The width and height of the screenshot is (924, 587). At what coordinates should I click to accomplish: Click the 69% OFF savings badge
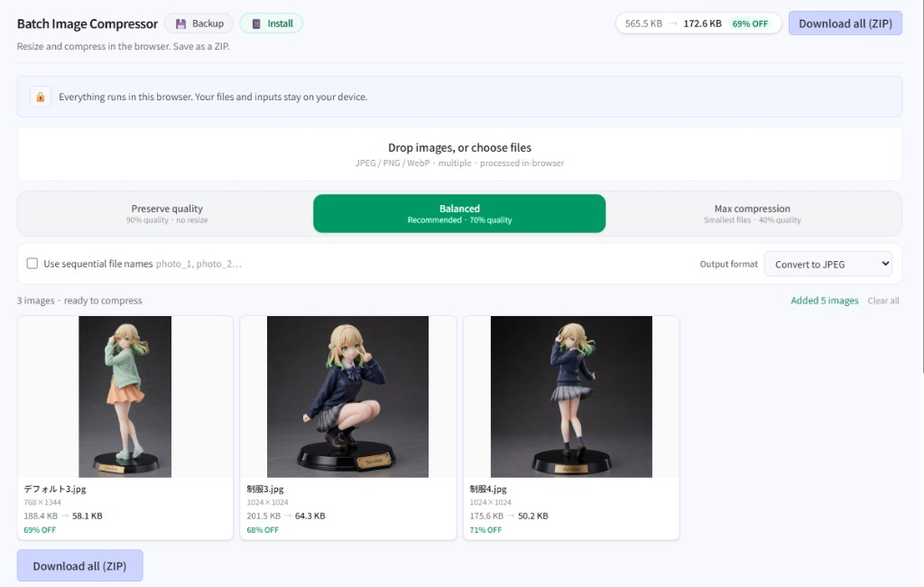point(750,23)
